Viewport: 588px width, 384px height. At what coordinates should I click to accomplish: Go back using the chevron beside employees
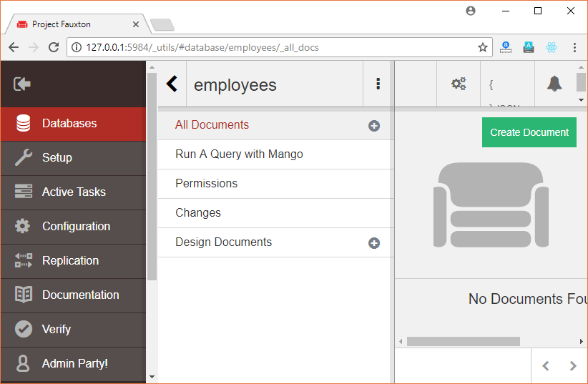172,84
